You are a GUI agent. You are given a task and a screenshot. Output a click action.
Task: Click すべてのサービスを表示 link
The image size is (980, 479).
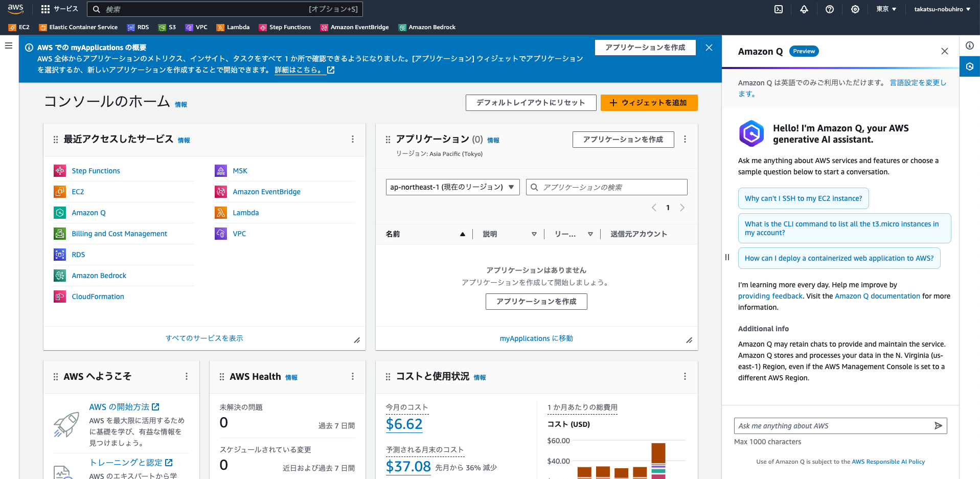point(204,338)
